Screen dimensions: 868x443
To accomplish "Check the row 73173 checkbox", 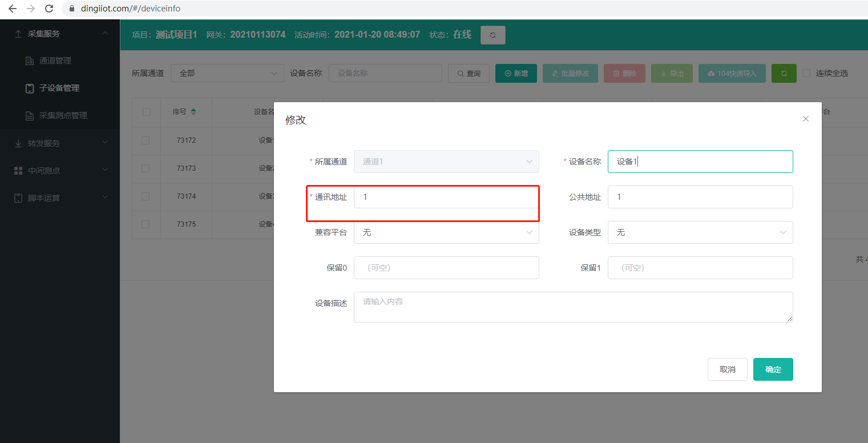I will (x=146, y=168).
